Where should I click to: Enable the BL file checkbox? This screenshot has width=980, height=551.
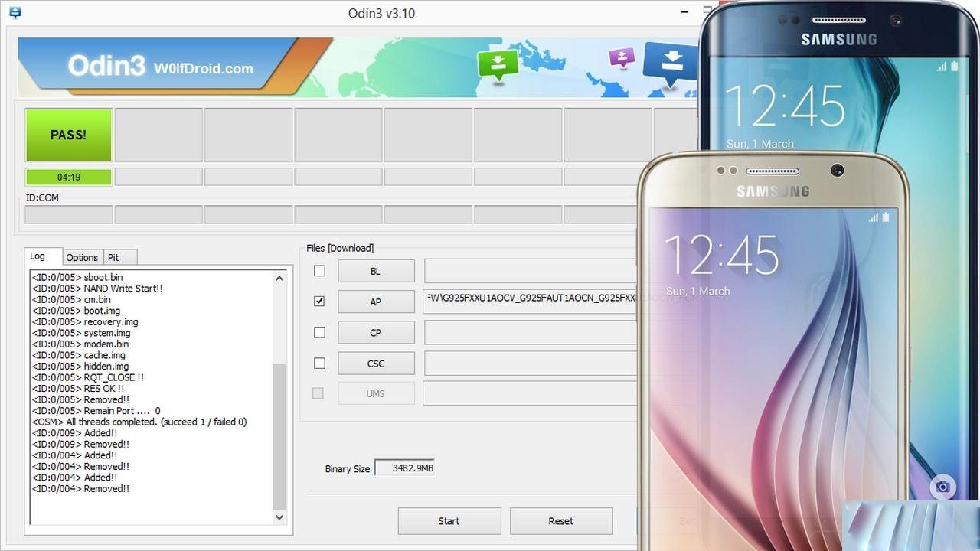(319, 271)
